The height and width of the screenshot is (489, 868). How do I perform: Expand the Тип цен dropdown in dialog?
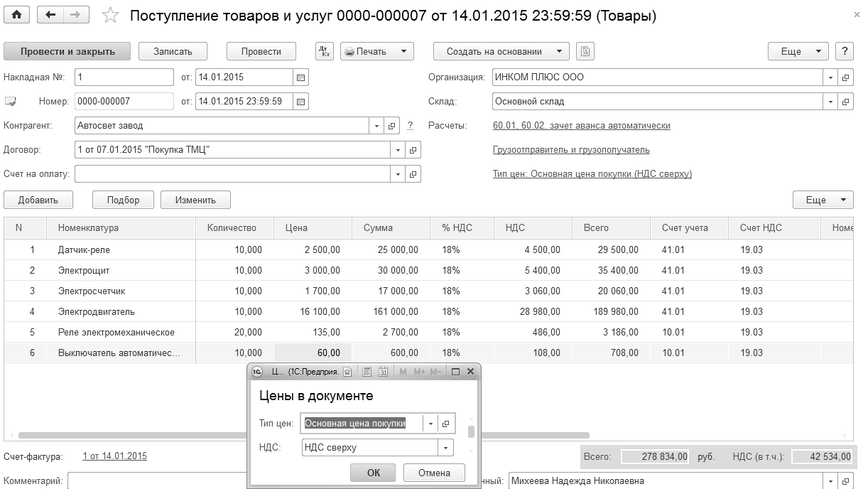(x=431, y=424)
